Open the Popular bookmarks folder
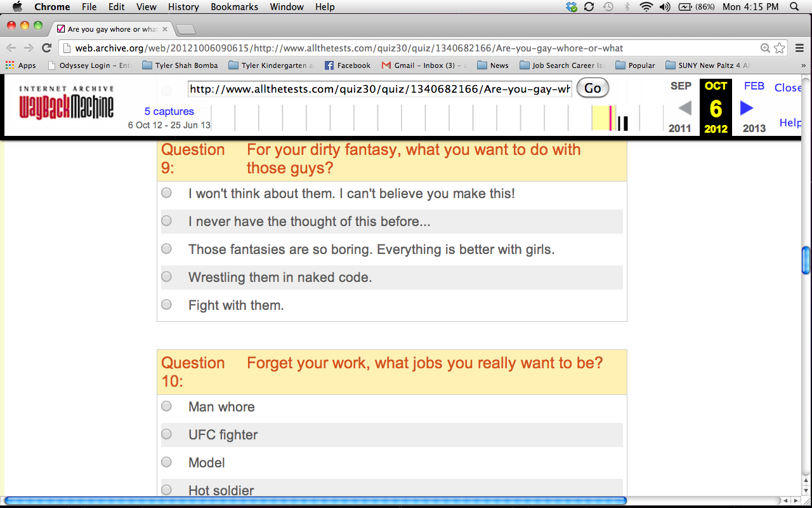 tap(635, 65)
